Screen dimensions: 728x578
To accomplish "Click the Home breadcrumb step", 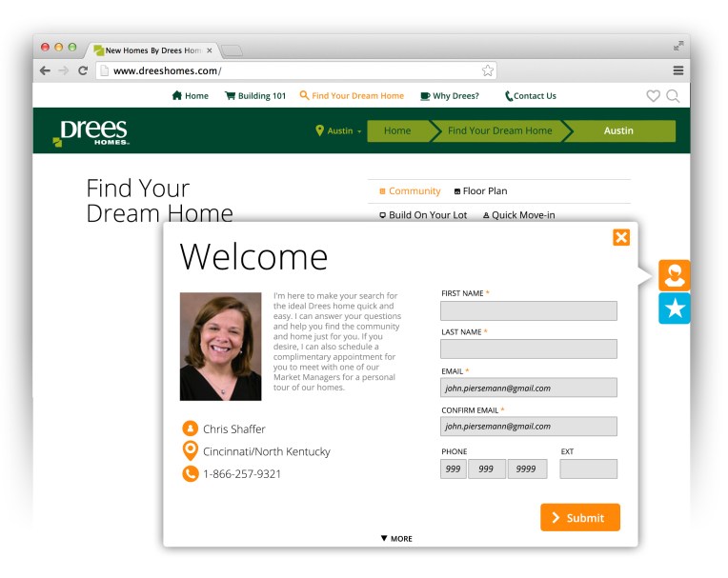I will click(397, 131).
